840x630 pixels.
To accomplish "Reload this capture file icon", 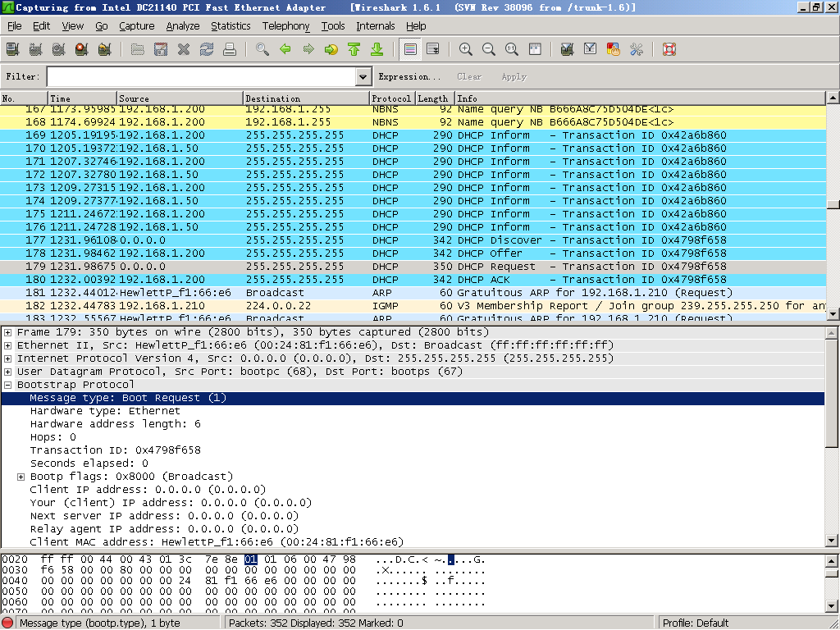I will coord(207,49).
